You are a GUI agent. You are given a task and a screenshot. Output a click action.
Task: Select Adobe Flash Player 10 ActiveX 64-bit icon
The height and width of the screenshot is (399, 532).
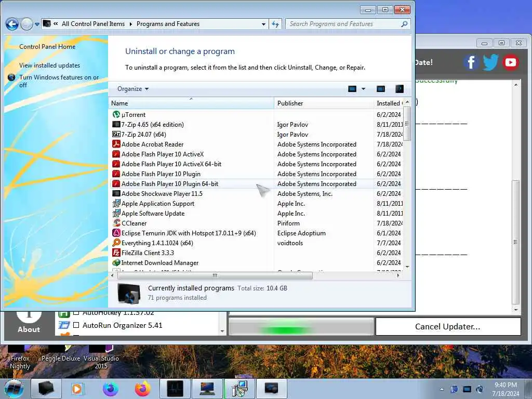tap(116, 164)
